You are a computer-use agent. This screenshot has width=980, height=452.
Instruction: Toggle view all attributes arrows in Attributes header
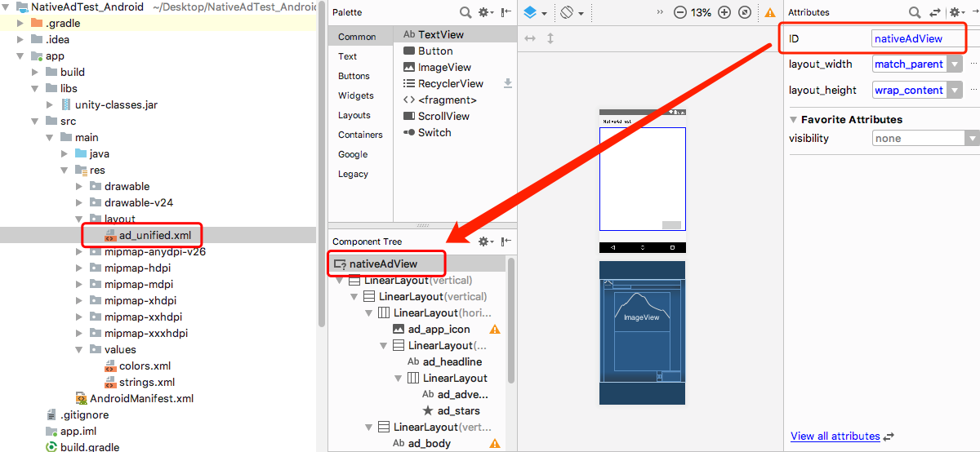[935, 12]
